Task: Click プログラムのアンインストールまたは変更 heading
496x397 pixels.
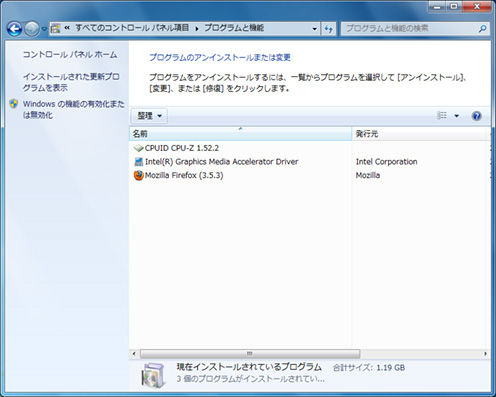Action: 220,57
